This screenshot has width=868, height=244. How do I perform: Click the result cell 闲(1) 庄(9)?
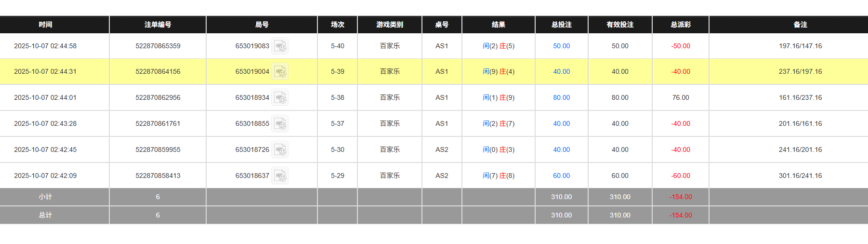[498, 98]
